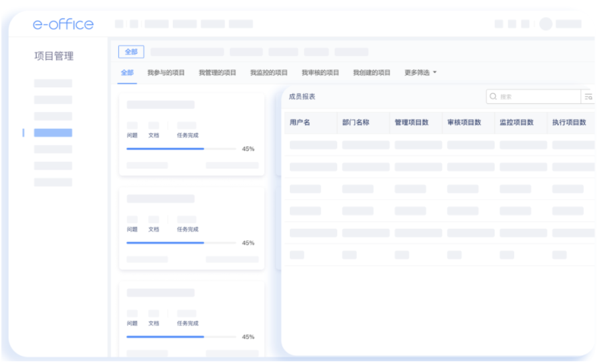602x364 pixels.
Task: Open the 我管理的项目 tab
Action: coord(218,72)
